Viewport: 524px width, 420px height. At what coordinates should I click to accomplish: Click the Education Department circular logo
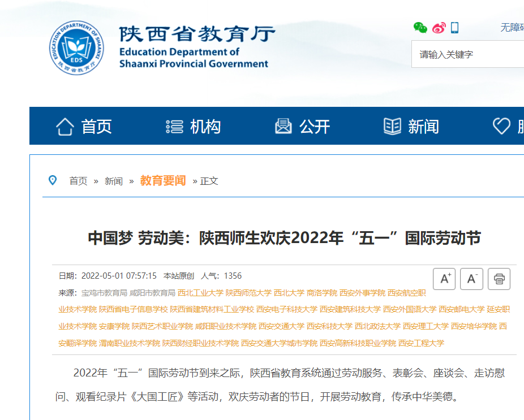pyautogui.click(x=76, y=47)
